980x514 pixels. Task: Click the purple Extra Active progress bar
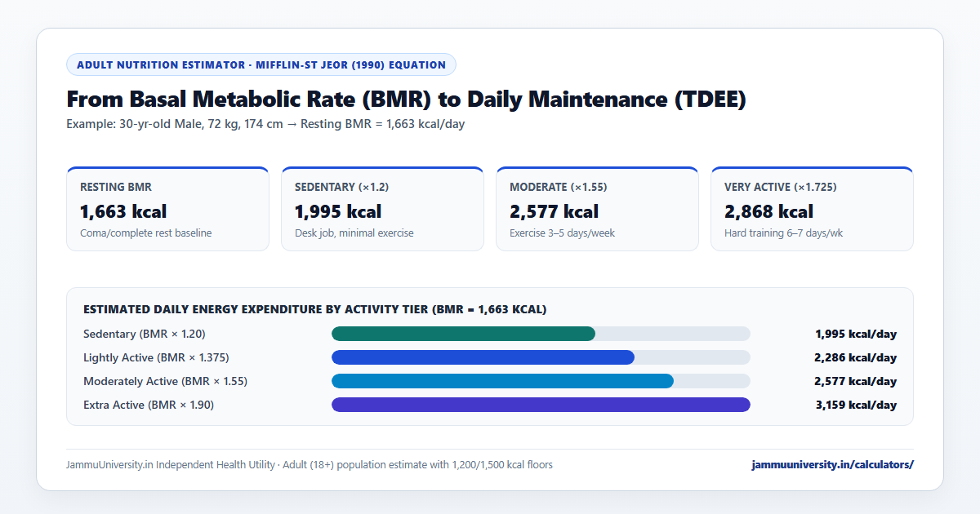click(541, 405)
